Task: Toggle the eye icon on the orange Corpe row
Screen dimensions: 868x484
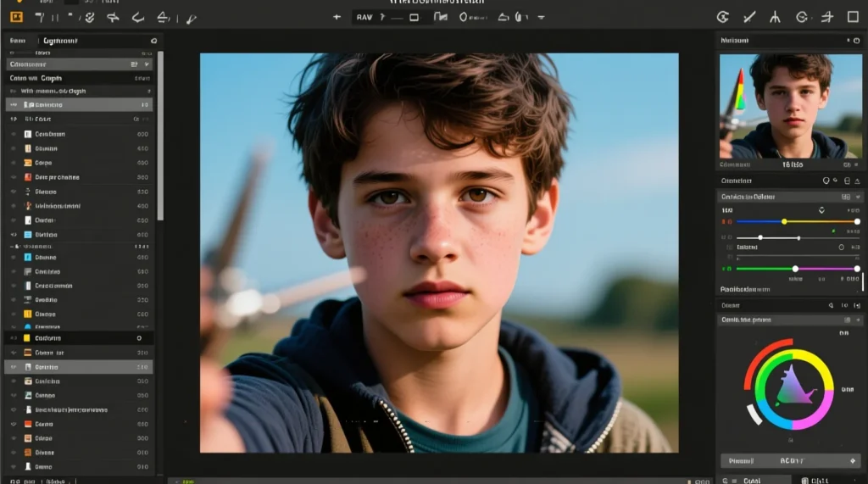Action: point(14,163)
